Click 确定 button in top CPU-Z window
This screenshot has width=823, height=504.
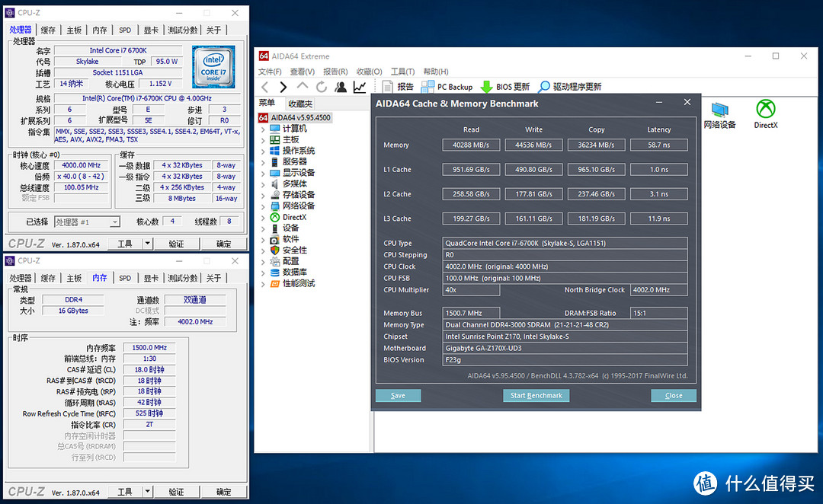(x=223, y=244)
